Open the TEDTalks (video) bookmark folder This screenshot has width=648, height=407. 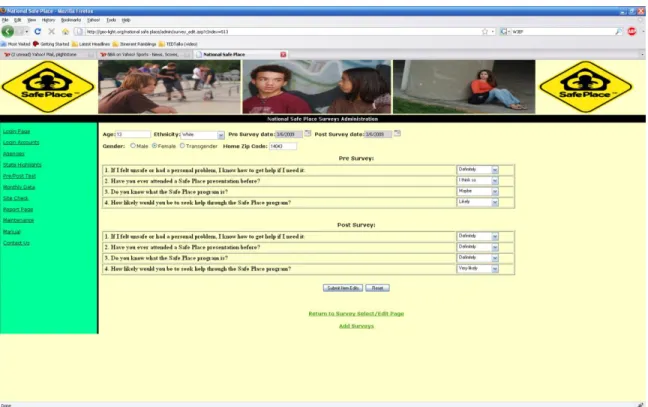pyautogui.click(x=178, y=44)
